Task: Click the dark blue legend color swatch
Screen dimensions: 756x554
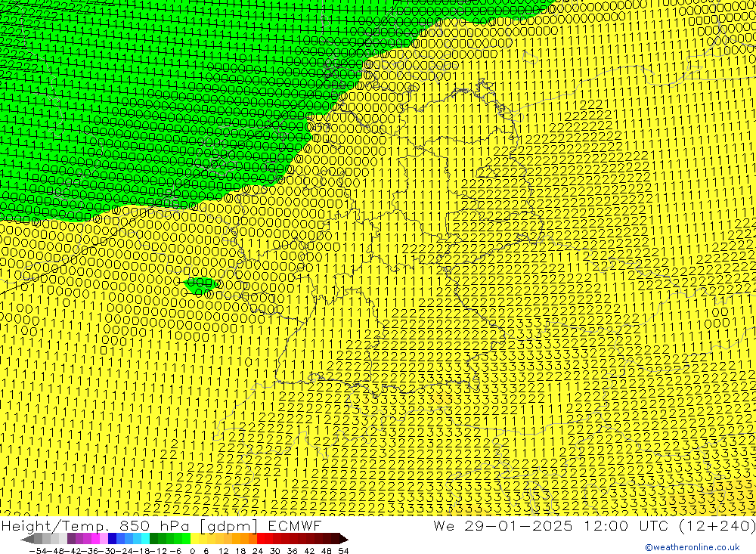Action: (112, 539)
